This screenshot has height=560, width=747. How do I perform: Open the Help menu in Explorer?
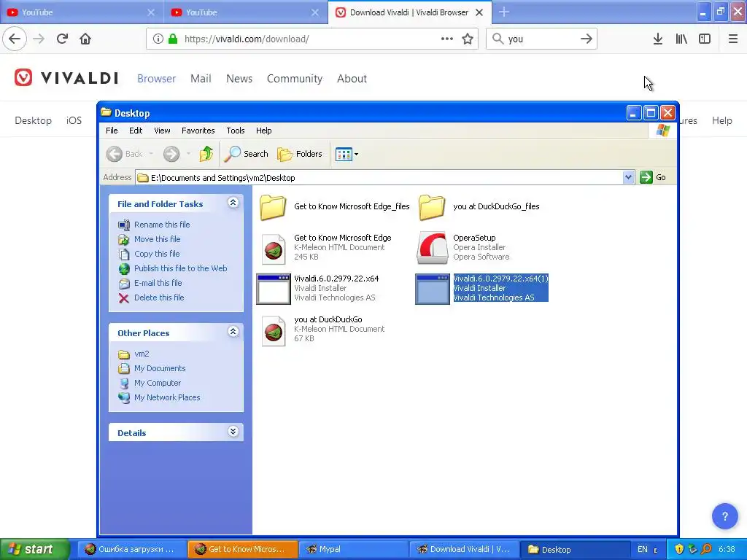263,131
